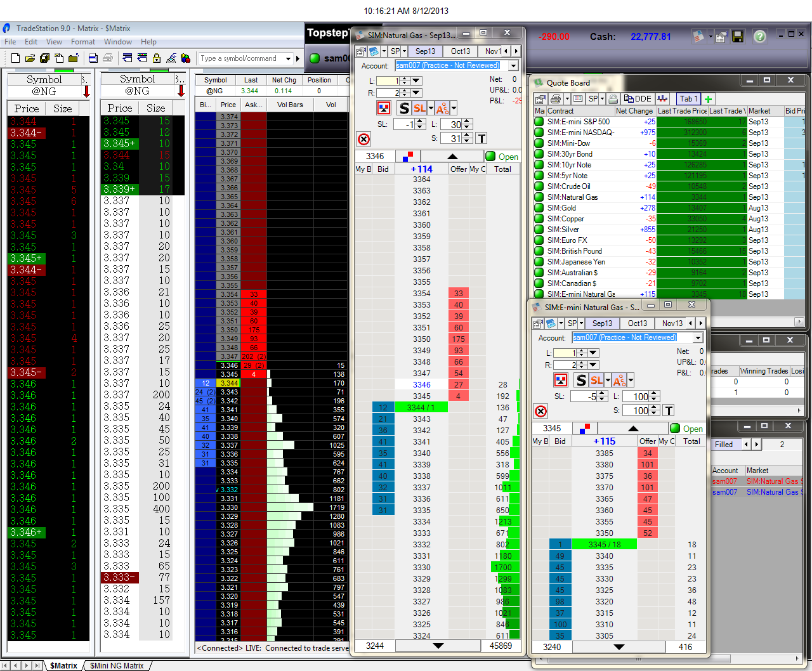This screenshot has width=812, height=671.
Task: Click the up arrow above the Natural Gas ladder
Action: click(x=452, y=156)
